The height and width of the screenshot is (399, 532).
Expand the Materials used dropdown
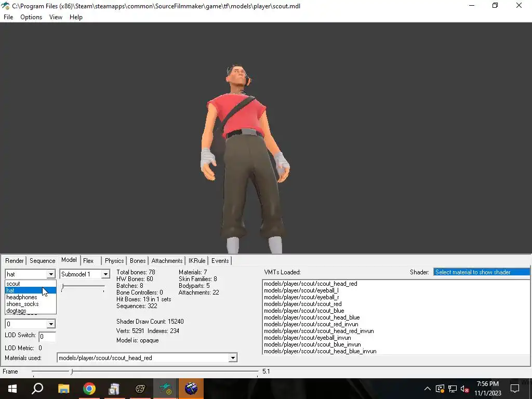pyautogui.click(x=233, y=357)
